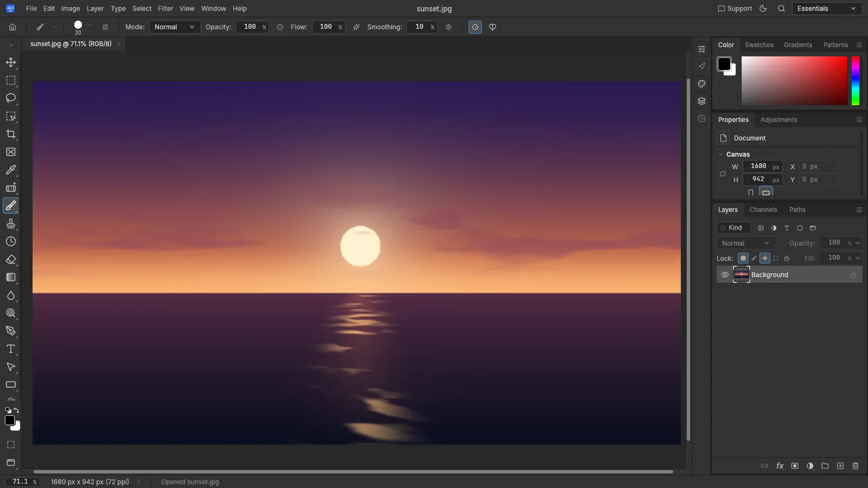Select the Object Selection tool
Viewport: 868px width, 488px height.
[x=11, y=116]
